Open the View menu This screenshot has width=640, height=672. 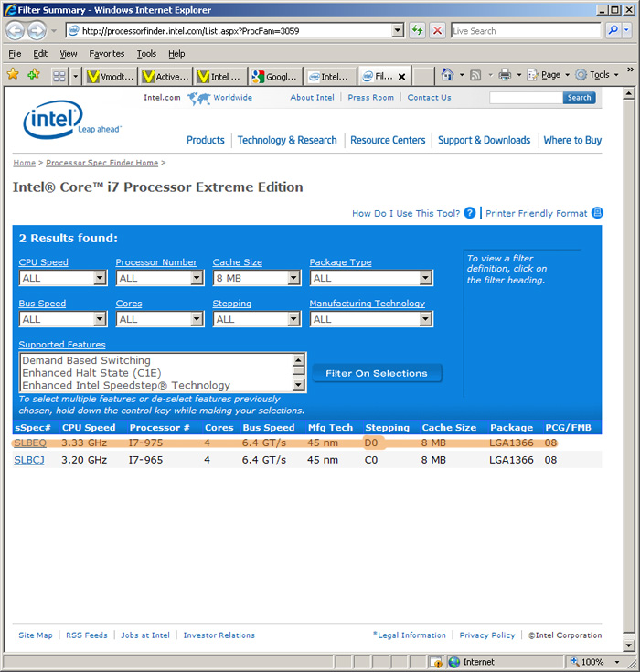[x=69, y=54]
